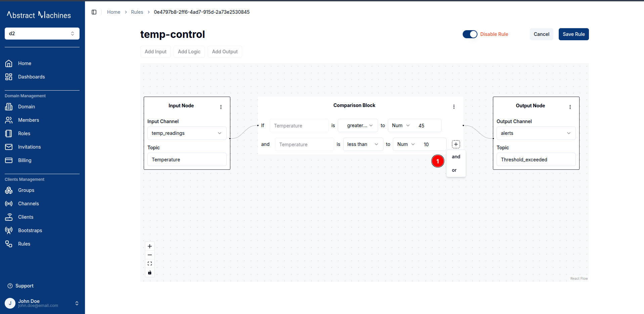Click the value field showing 45

427,125
